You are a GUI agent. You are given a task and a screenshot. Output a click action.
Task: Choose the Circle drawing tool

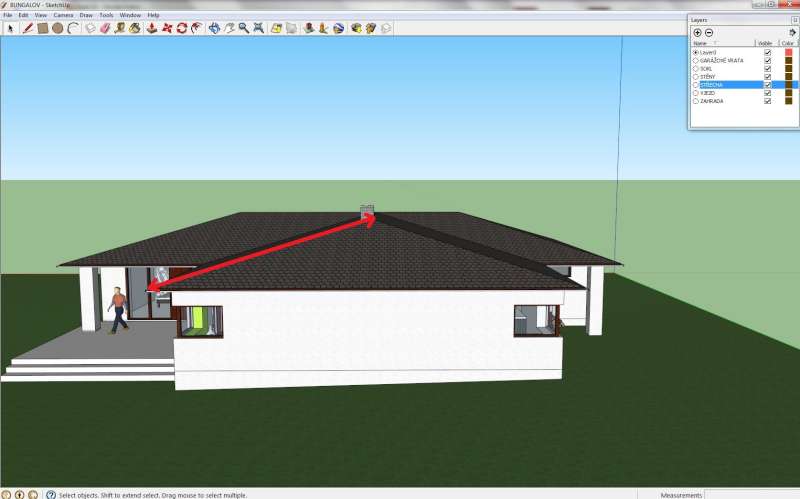pyautogui.click(x=58, y=28)
